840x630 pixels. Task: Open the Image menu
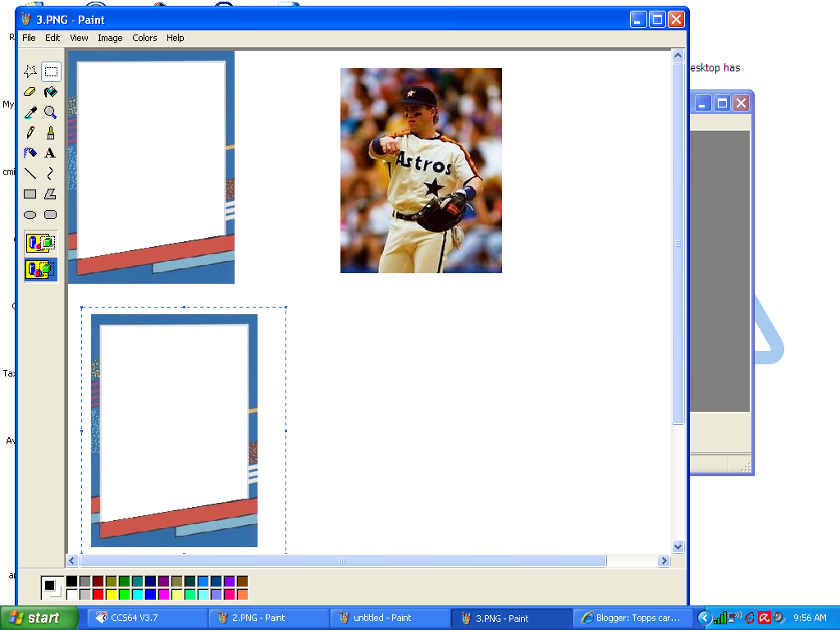pos(110,38)
